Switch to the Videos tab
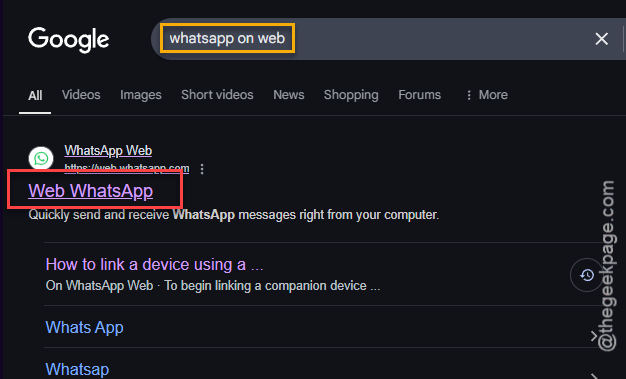 coord(81,95)
